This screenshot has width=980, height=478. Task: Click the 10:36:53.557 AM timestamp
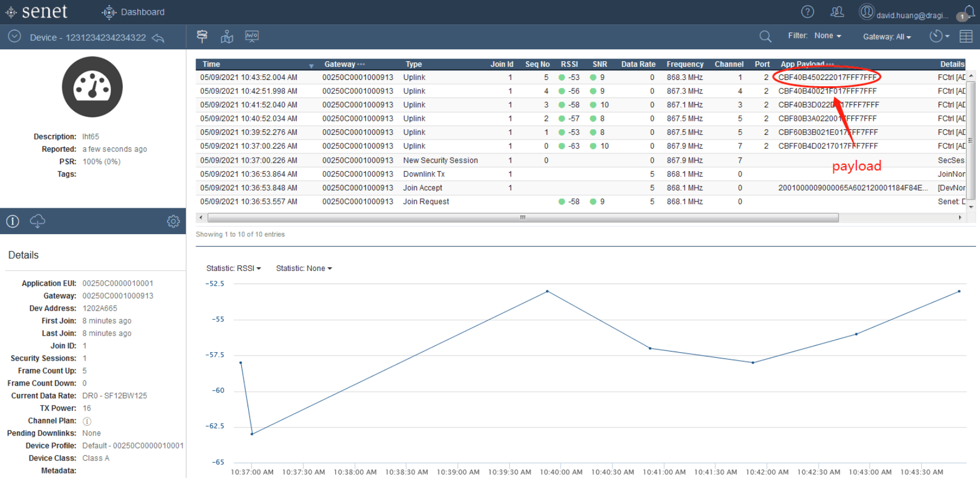tap(249, 201)
